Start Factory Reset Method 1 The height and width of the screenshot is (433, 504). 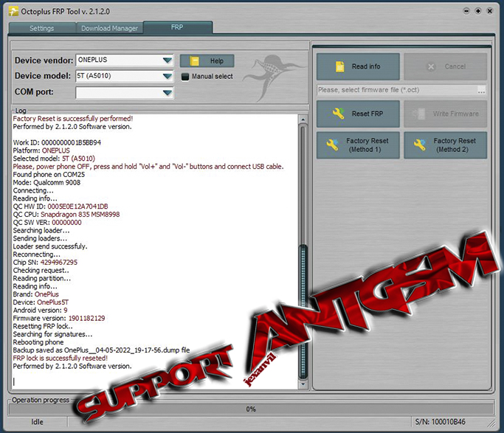[x=358, y=145]
